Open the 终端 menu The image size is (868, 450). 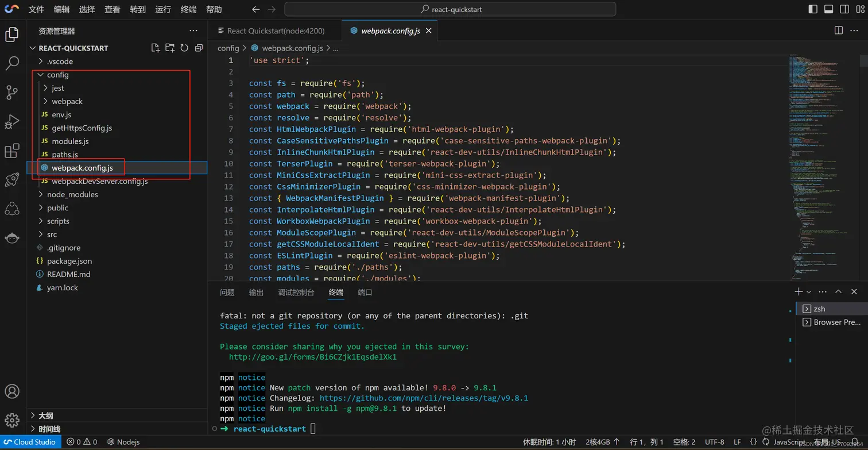click(x=188, y=9)
